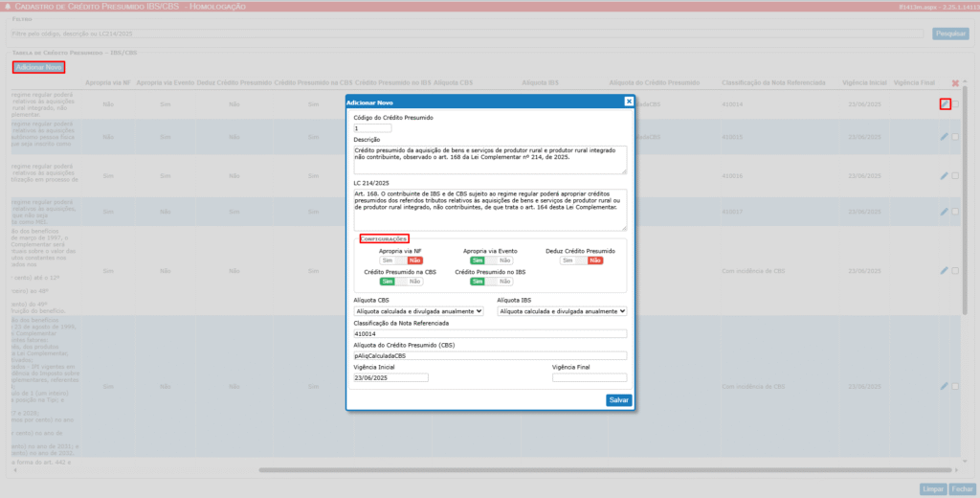Image resolution: width=980 pixels, height=498 pixels.
Task: Close the Adicionar Novo dialog
Action: pos(629,101)
